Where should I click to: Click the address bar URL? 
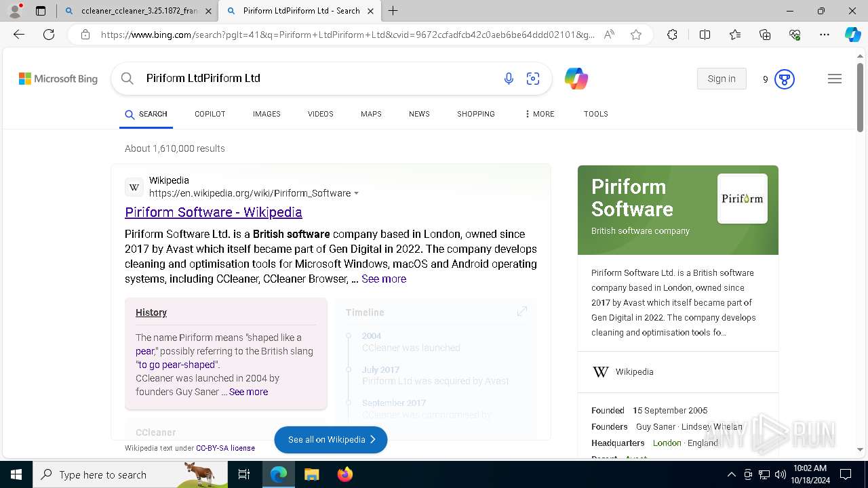(x=347, y=35)
